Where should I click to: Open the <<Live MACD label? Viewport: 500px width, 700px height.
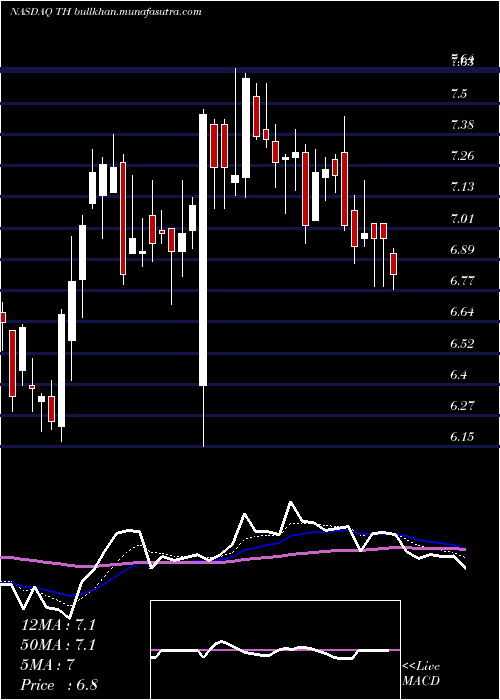pos(421,674)
